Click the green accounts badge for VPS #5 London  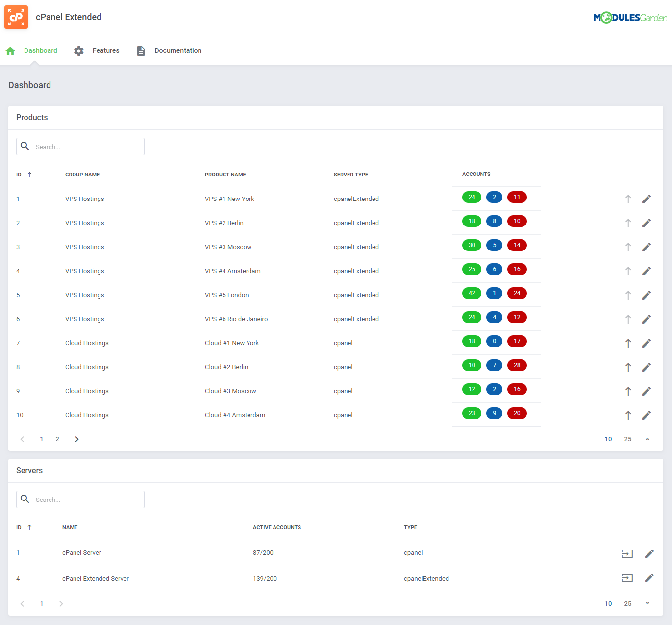pos(472,293)
